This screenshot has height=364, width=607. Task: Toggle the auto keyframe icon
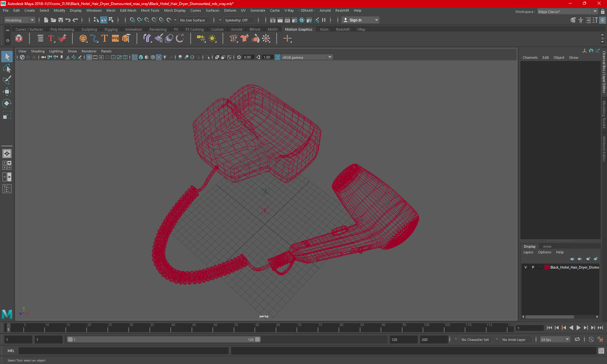pos(591,339)
